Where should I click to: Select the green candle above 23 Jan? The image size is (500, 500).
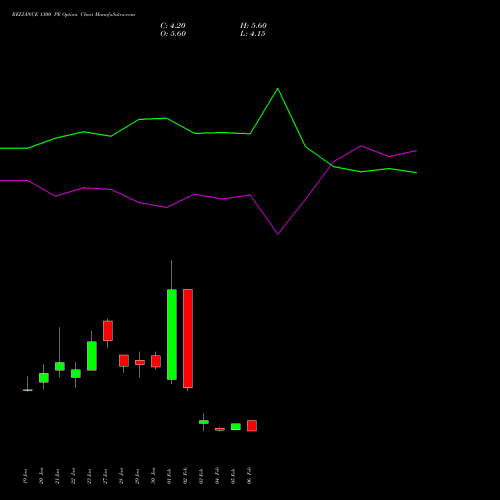[92, 356]
